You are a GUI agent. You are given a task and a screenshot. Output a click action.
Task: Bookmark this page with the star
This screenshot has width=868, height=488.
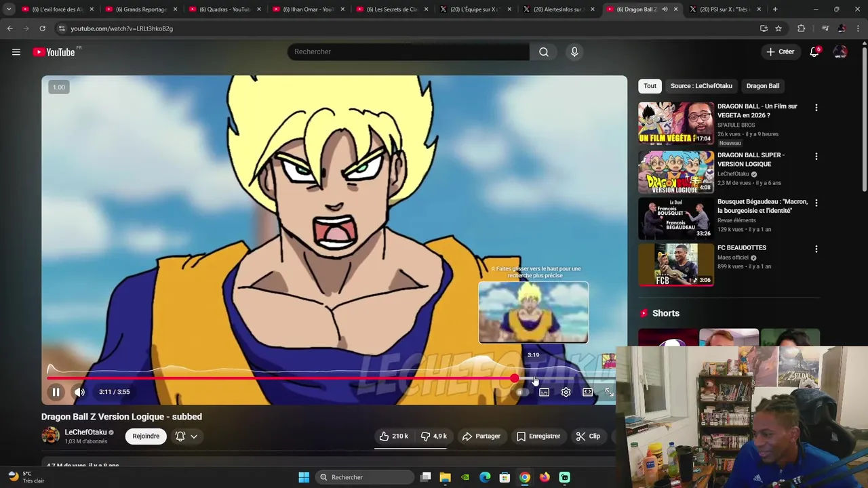coord(778,28)
